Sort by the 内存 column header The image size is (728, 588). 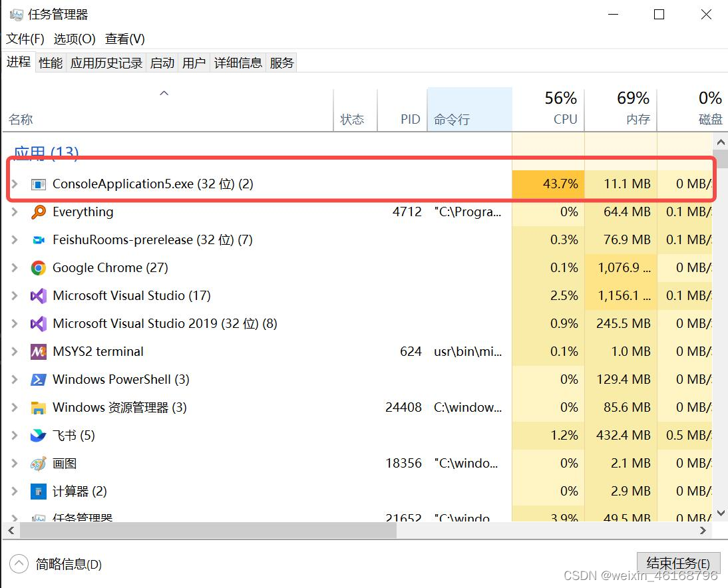point(621,110)
